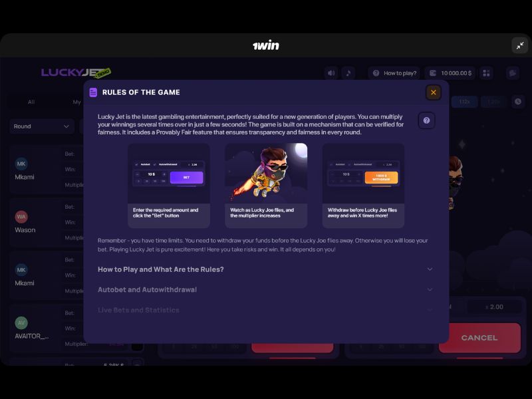
Task: Toggle the music note icon
Action: click(x=348, y=73)
